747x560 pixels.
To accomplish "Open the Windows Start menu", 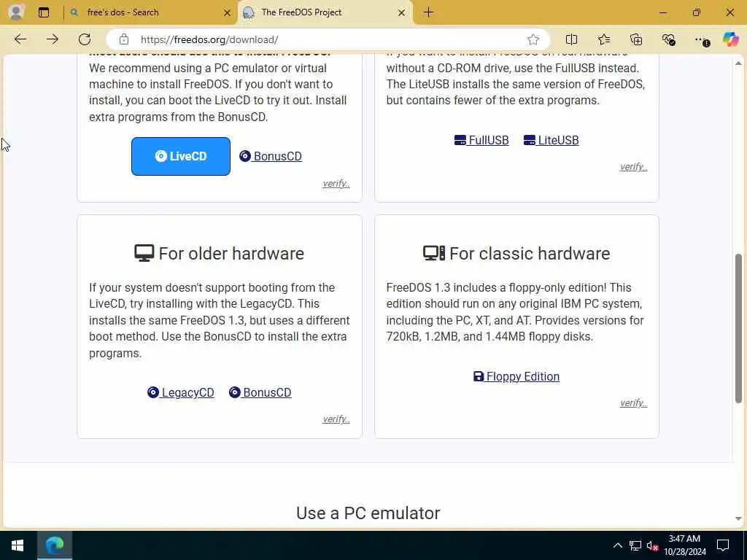I will 18,545.
